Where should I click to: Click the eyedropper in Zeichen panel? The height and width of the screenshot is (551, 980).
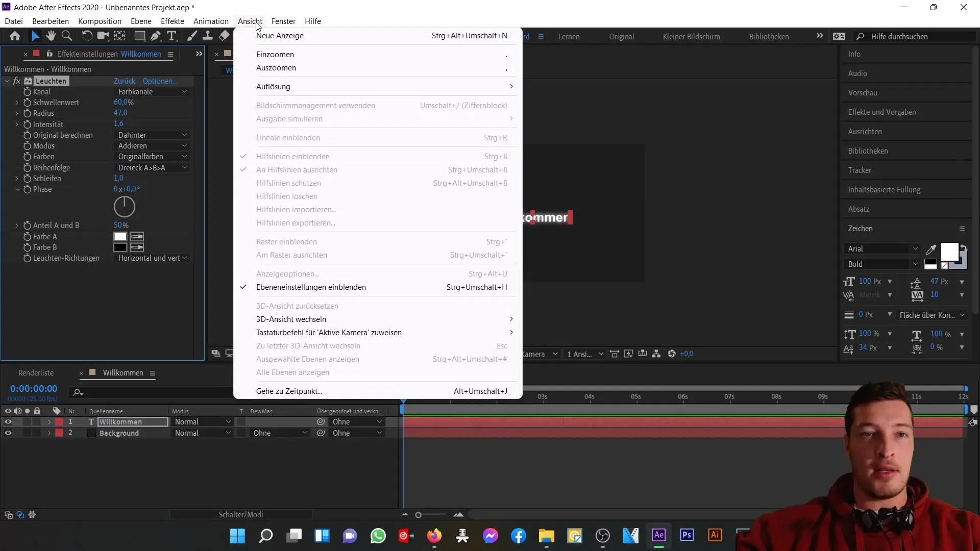coord(931,249)
